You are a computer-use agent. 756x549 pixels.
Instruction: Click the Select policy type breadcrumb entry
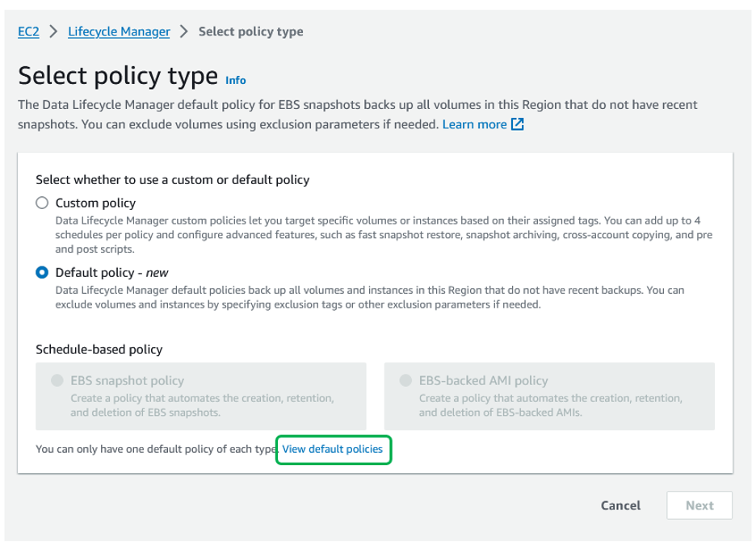(x=250, y=31)
